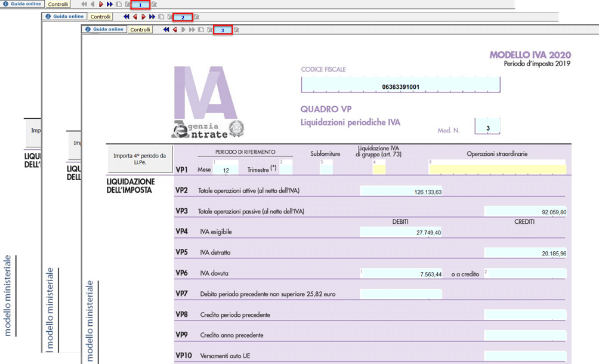
Task: Go to next page in window numbered 1
Action: 101,4
